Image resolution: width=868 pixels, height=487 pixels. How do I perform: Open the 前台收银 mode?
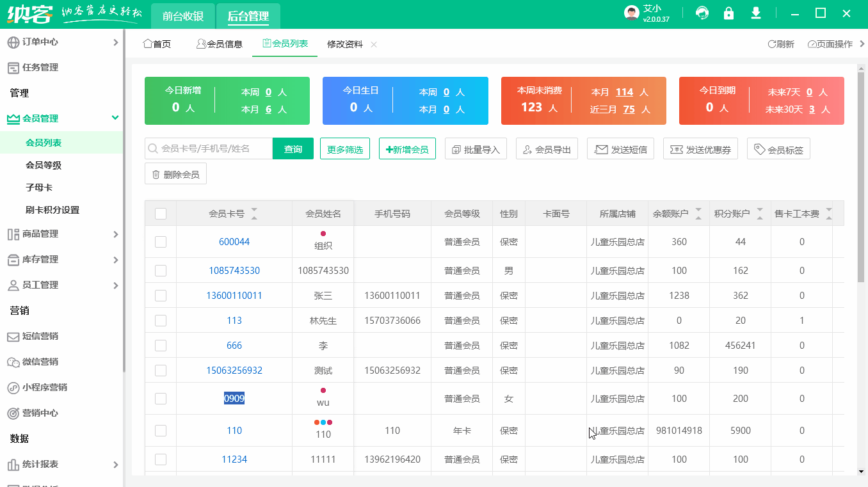182,15
